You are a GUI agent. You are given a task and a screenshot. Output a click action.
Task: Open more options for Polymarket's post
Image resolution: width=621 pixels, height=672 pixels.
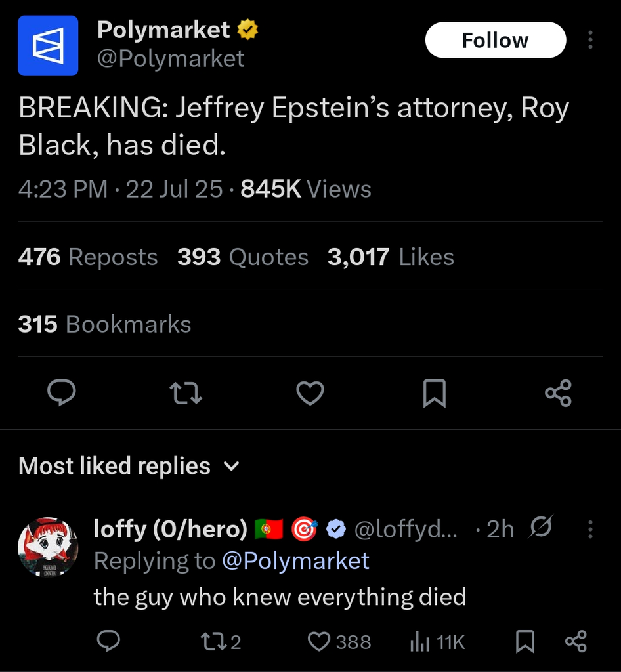(x=590, y=40)
